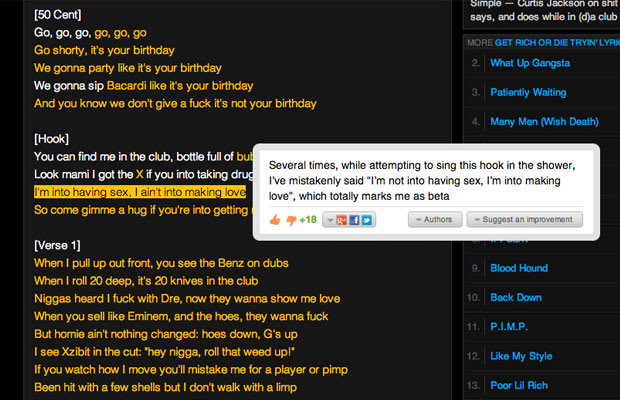Open annotation for "Go shorty, it's your birthday"
The width and height of the screenshot is (620, 400).
pos(104,50)
